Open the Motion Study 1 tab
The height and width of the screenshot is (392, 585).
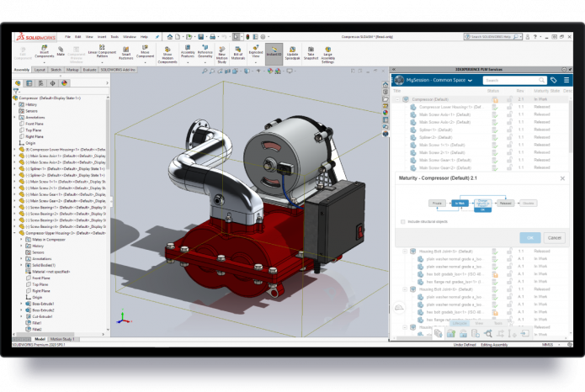pos(62,339)
